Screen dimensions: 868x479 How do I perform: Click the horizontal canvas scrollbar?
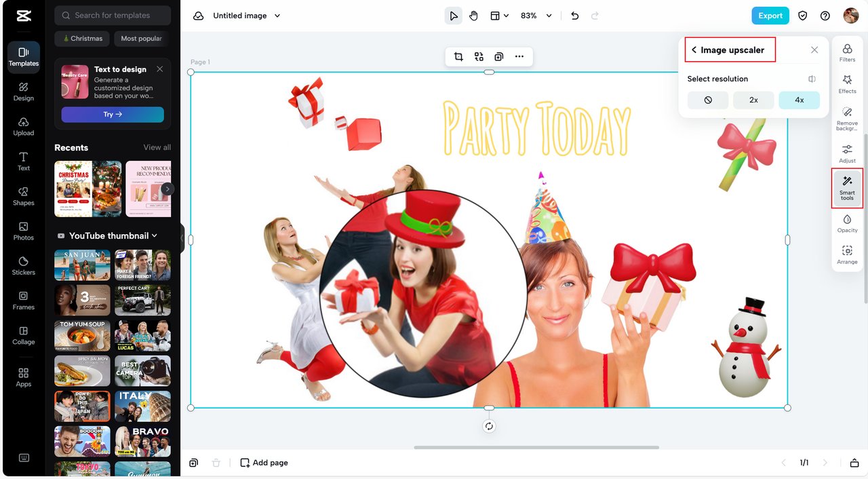tap(536, 447)
